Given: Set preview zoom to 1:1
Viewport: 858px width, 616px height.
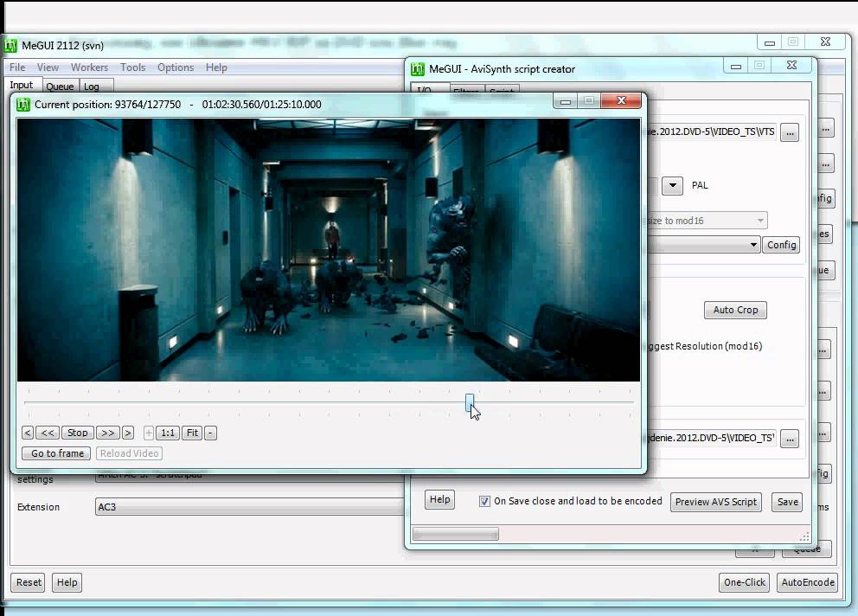Looking at the screenshot, I should (168, 433).
